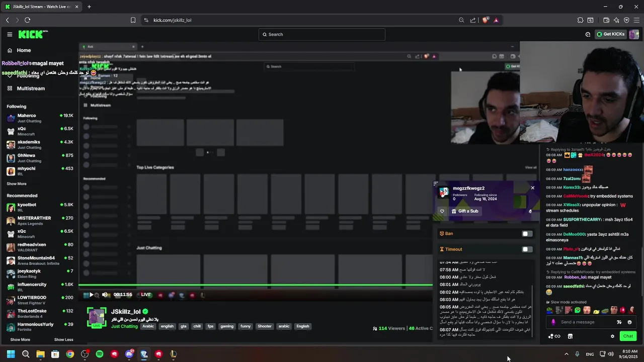Open kyootbot in the Recommended list
644x362 pixels.
pyautogui.click(x=39, y=207)
